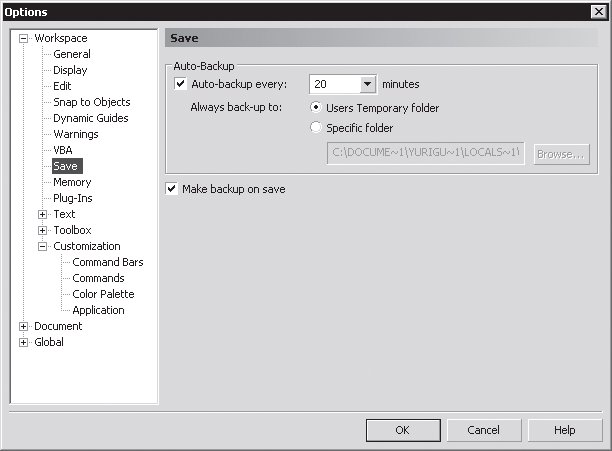Image resolution: width=612 pixels, height=451 pixels.
Task: Select Text item in the tree
Action: (64, 214)
